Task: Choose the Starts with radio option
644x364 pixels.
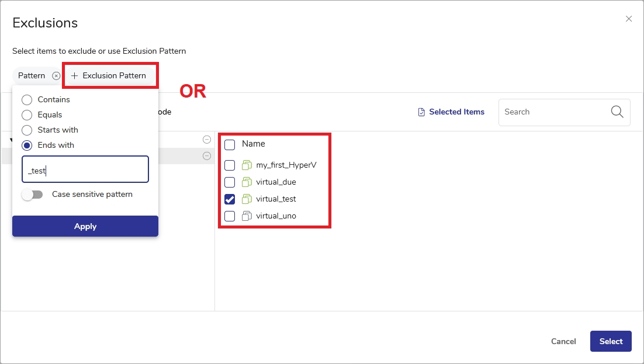Action: (27, 130)
